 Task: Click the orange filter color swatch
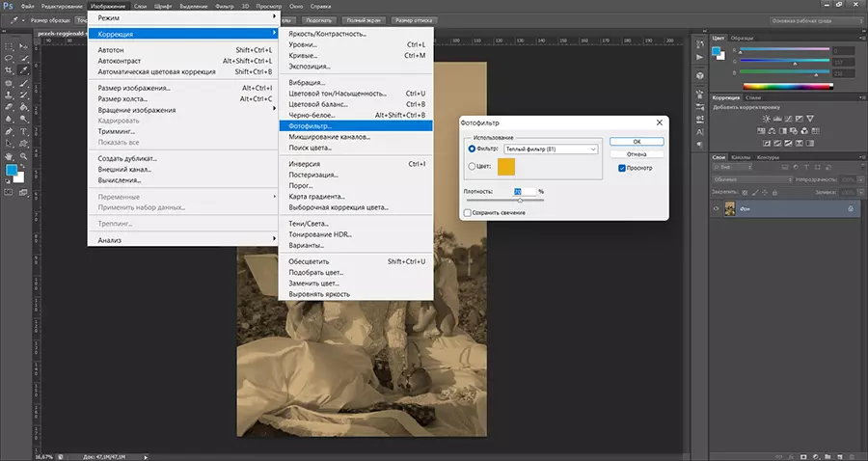click(x=506, y=168)
